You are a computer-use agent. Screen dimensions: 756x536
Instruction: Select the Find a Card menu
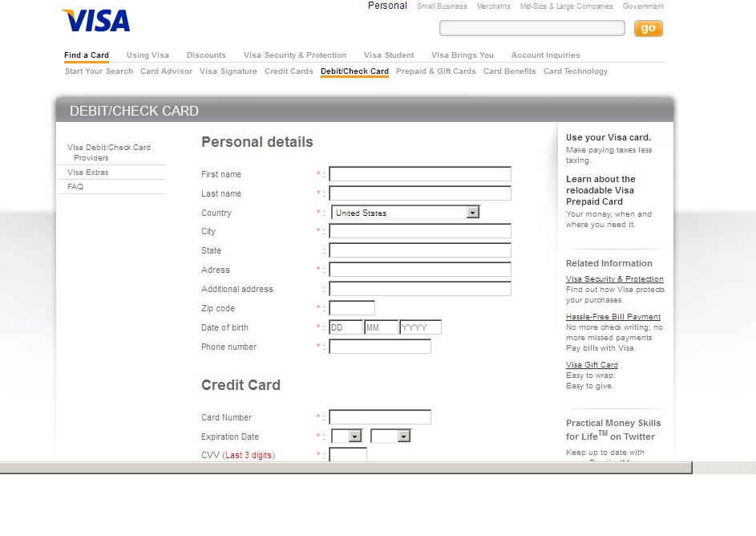(87, 55)
